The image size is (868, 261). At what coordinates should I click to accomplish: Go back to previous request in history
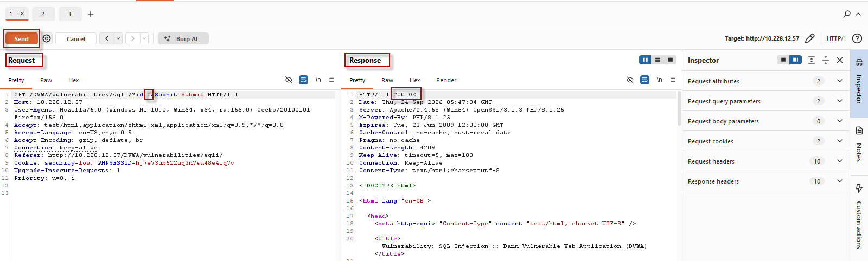107,38
